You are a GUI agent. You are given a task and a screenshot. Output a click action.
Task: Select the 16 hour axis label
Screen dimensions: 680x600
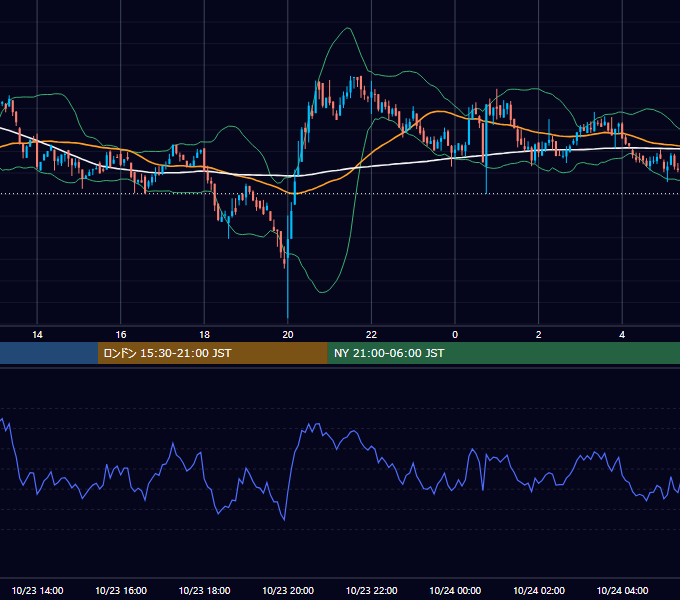point(121,335)
